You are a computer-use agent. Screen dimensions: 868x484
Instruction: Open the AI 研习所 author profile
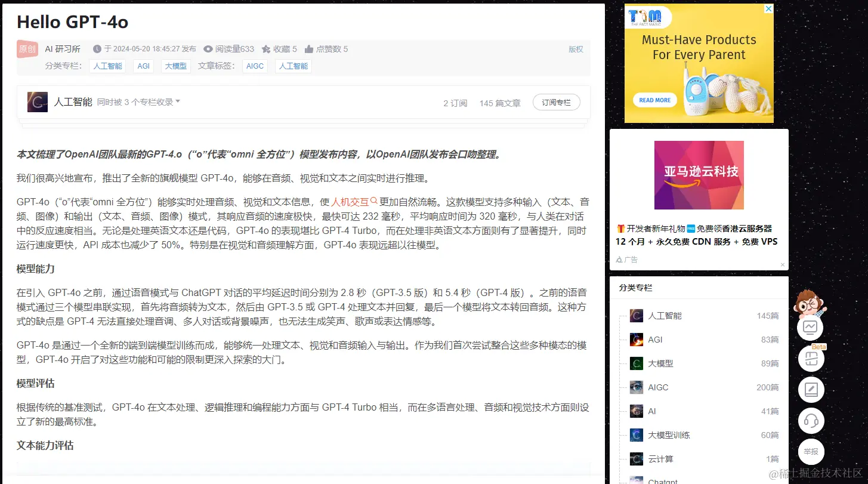63,49
